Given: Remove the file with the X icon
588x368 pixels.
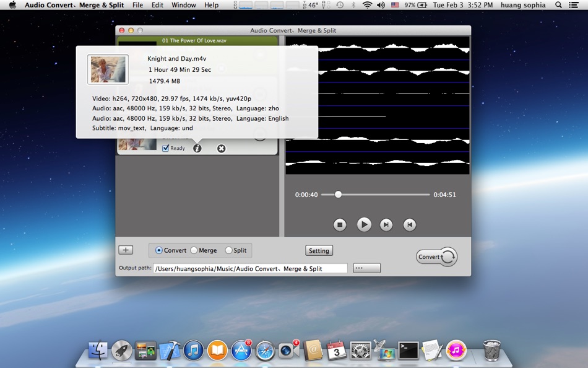Looking at the screenshot, I should (x=221, y=148).
